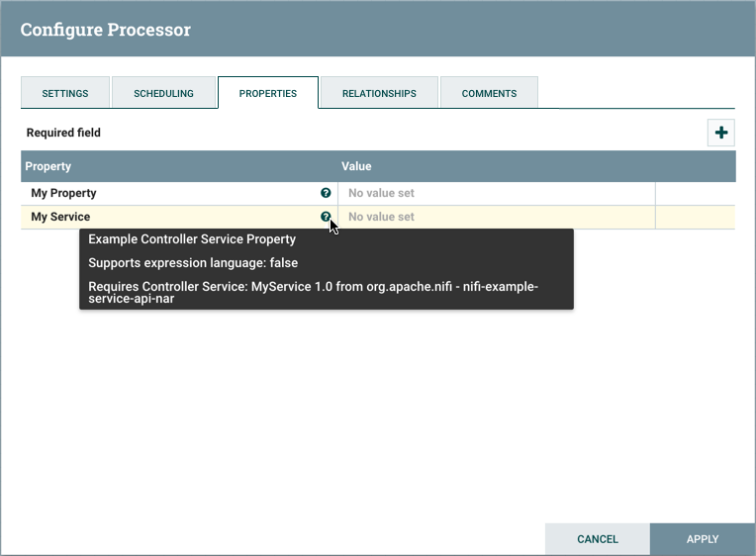Click empty action cell in My Property row

pyautogui.click(x=695, y=194)
